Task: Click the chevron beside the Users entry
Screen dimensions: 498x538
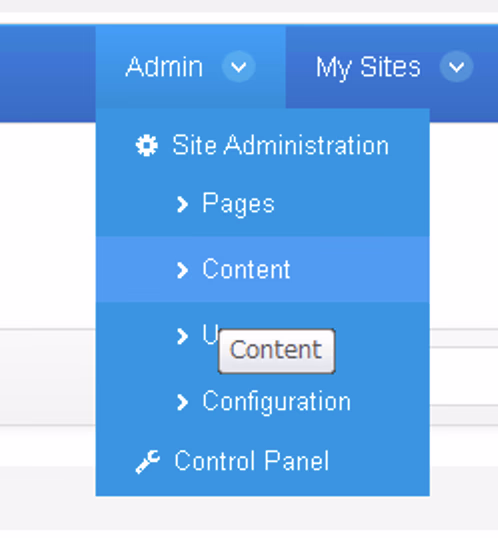Action: pyautogui.click(x=182, y=336)
